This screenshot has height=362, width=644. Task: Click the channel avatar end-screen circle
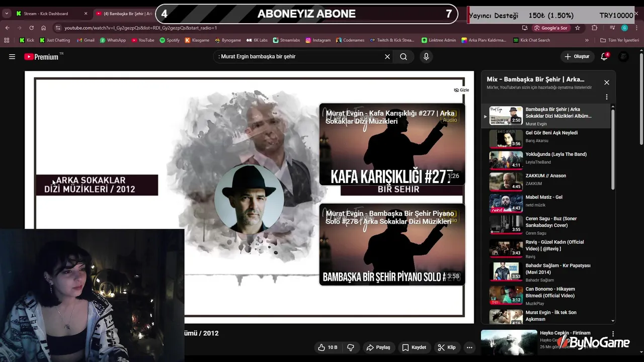point(249,199)
